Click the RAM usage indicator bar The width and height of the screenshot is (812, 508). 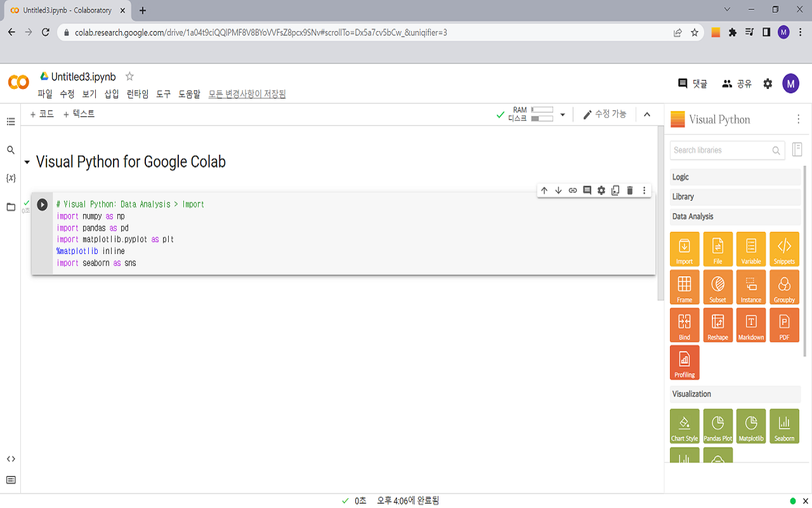click(x=542, y=110)
